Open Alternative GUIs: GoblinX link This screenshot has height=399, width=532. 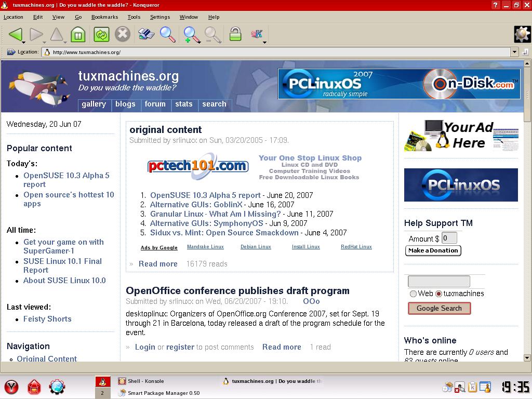(x=196, y=205)
